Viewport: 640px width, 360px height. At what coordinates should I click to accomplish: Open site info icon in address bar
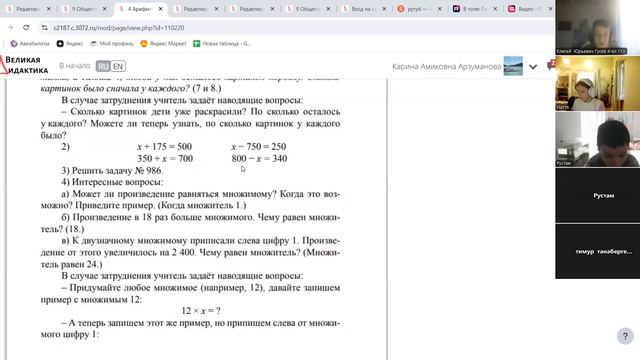click(x=45, y=27)
